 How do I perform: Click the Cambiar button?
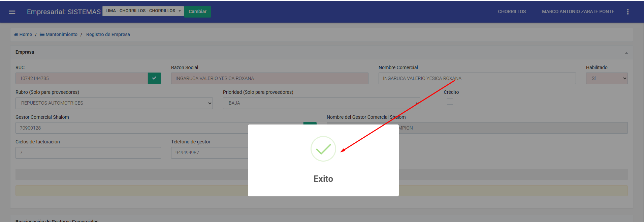click(x=197, y=11)
